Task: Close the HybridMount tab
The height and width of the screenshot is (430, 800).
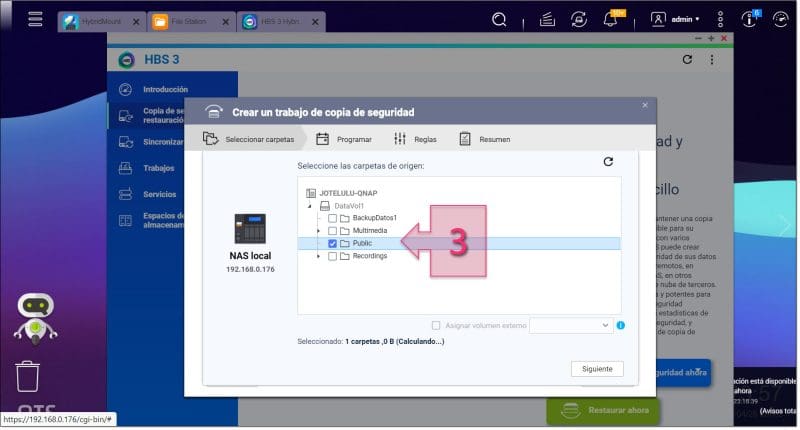Action: click(x=136, y=22)
